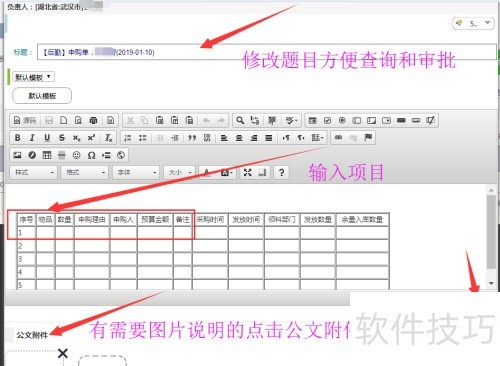The image size is (500, 366).
Task: Toggle numbered list
Action: (x=128, y=138)
